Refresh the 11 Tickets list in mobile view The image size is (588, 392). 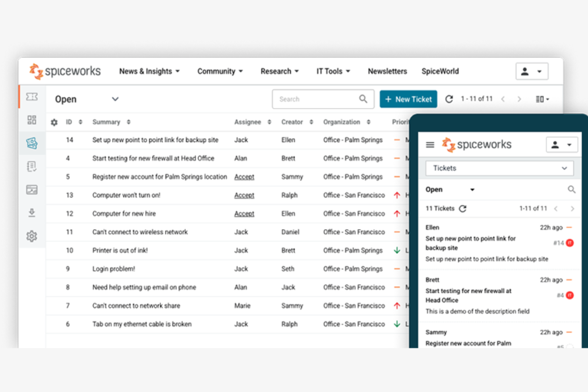click(463, 208)
